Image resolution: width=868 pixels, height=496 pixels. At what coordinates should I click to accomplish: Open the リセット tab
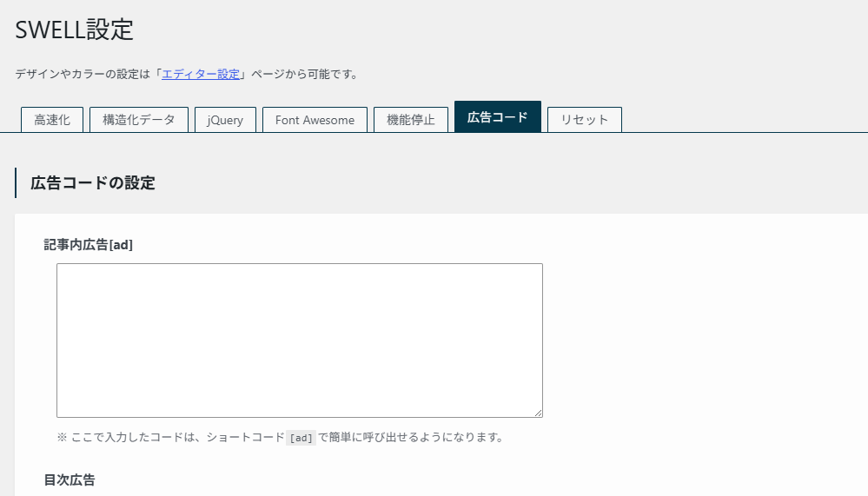pos(585,120)
